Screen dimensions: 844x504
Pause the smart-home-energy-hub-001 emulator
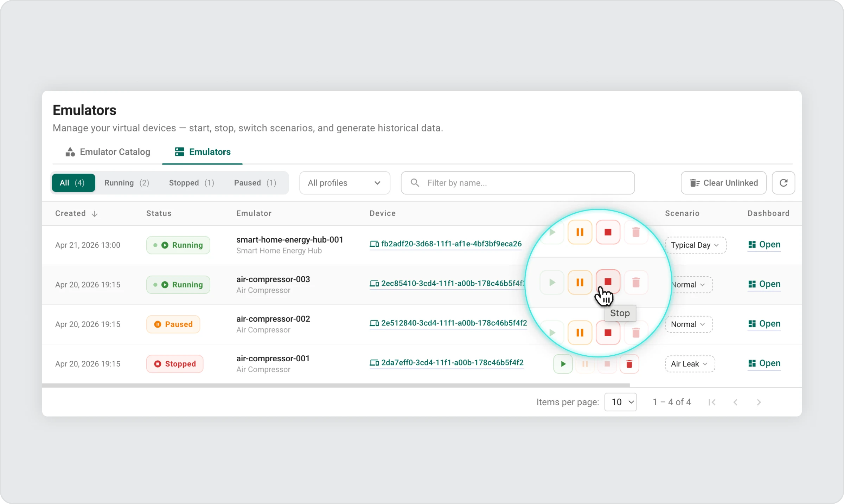(x=580, y=232)
